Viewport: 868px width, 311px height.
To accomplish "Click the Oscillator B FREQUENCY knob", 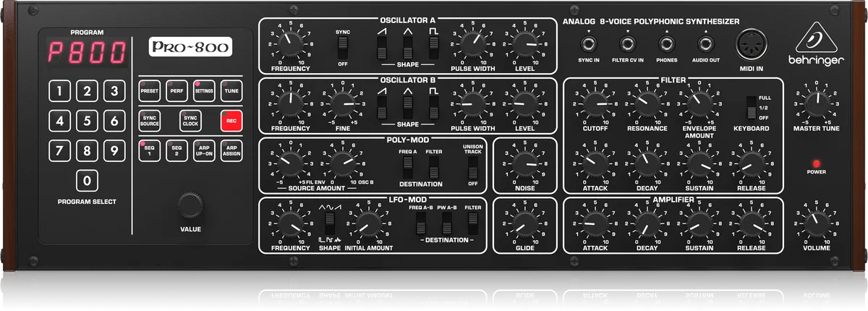I will click(x=290, y=105).
